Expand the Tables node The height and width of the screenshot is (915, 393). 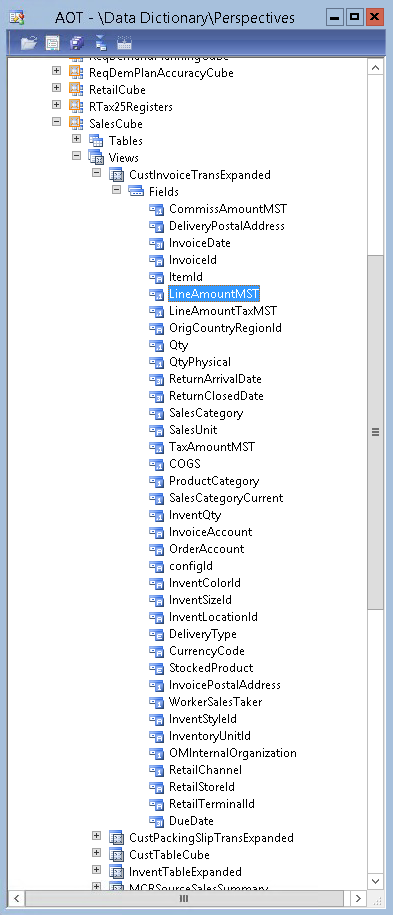click(76, 139)
